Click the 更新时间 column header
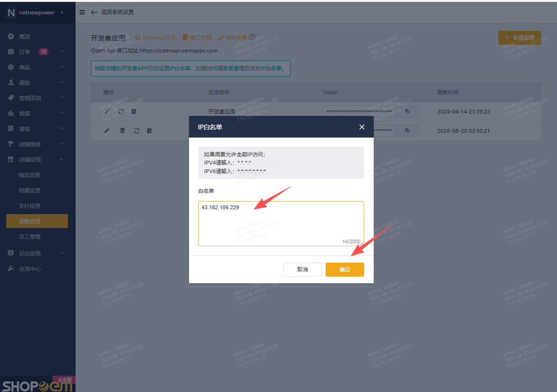Viewport: 557px width, 392px height. [448, 92]
